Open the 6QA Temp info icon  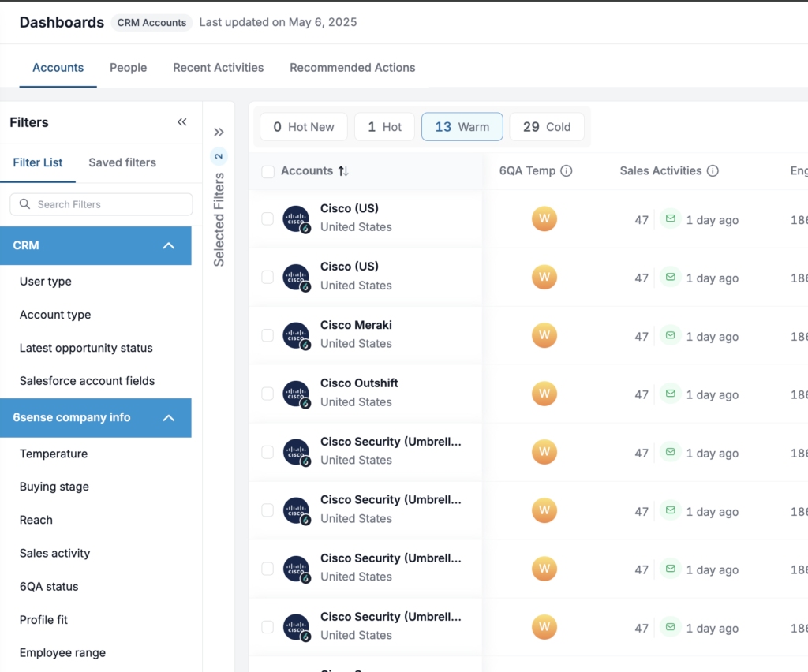click(567, 171)
